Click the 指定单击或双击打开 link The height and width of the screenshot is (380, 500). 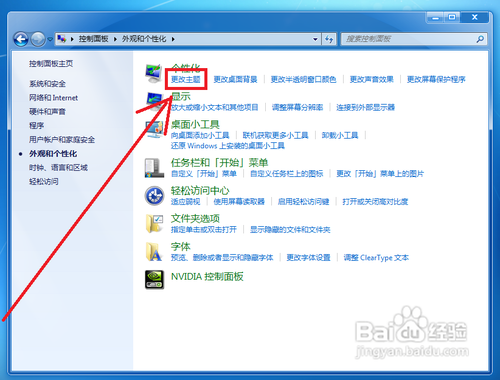204,230
